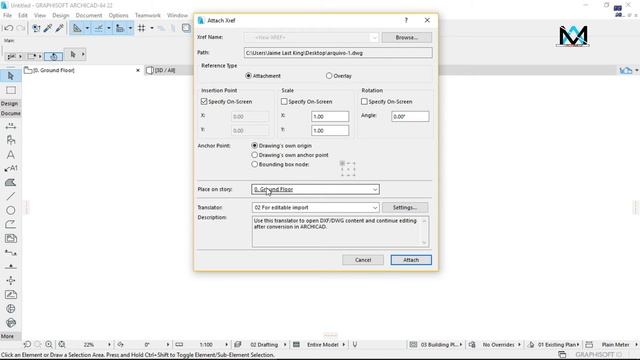Open the Translator dropdown
The image size is (640, 360).
click(x=315, y=208)
